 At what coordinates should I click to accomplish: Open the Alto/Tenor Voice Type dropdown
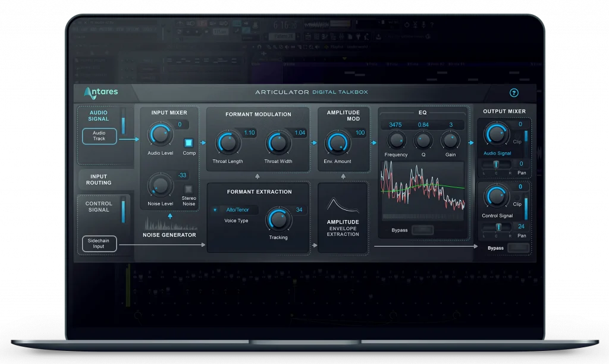point(236,209)
